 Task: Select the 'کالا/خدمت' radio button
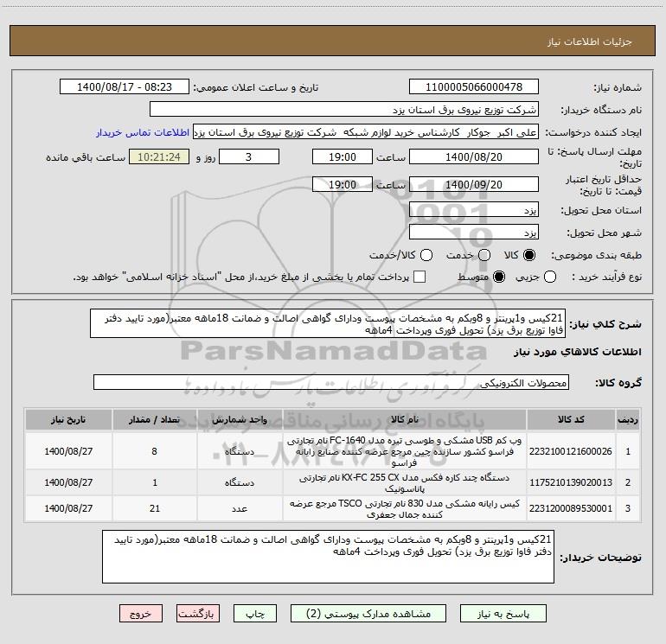click(426, 255)
